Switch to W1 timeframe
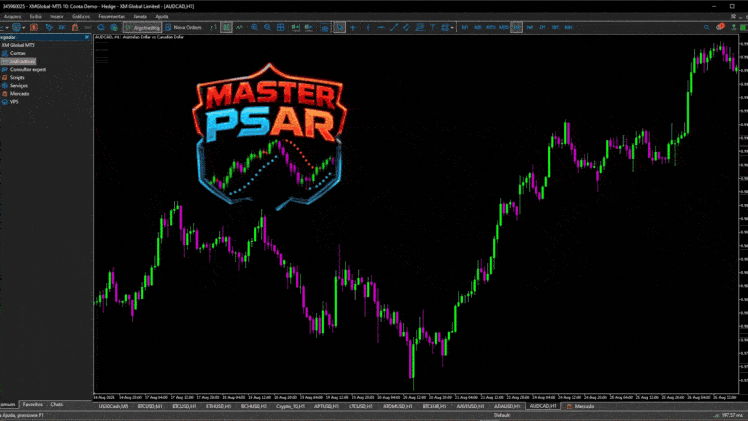748x421 pixels. pos(555,27)
